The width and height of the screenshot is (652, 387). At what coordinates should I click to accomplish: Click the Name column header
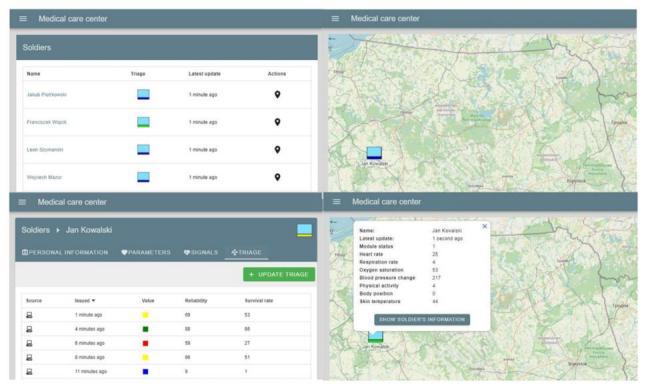(x=33, y=74)
